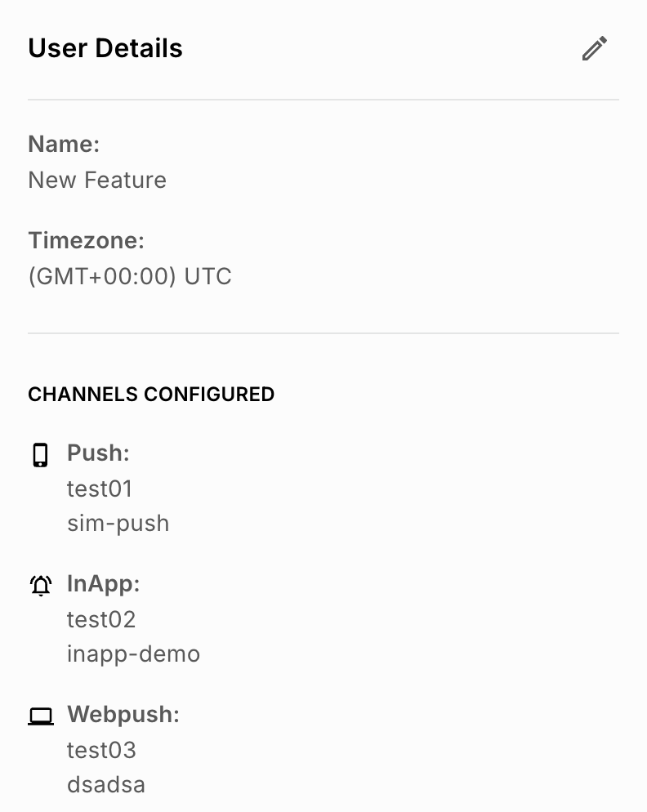Screen dimensions: 647x812
Task: Click the Channels Configured heading
Action: pos(151,394)
